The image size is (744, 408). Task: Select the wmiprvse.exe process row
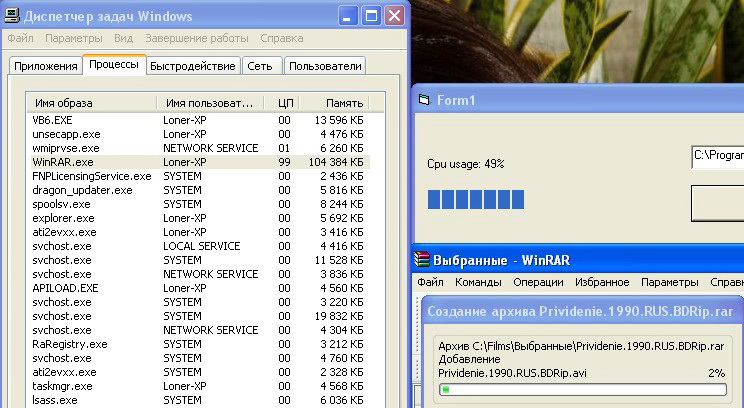(x=200, y=148)
